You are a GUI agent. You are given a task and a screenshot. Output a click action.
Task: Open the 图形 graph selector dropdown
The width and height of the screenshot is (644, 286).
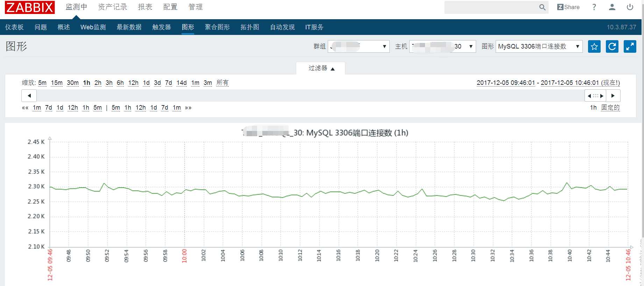click(x=539, y=46)
